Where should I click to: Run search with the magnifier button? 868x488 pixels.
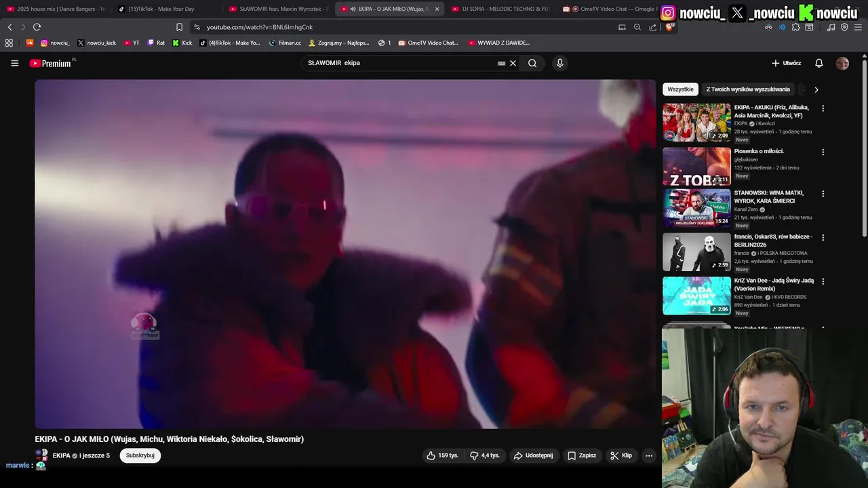(x=532, y=63)
